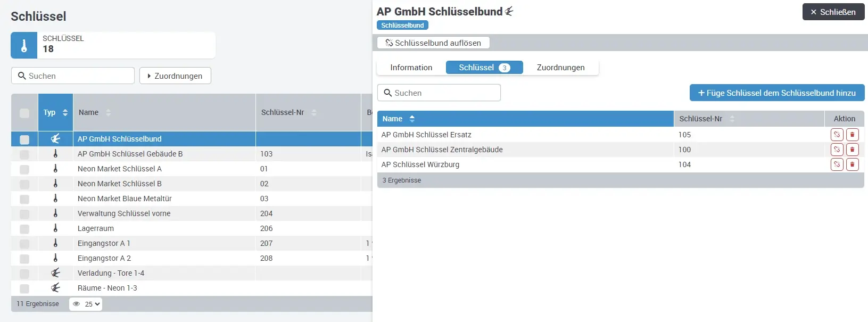Screen dimensions: 868x322
Task: Click key icon of Neon Market Schlüssel A
Action: coord(55,169)
